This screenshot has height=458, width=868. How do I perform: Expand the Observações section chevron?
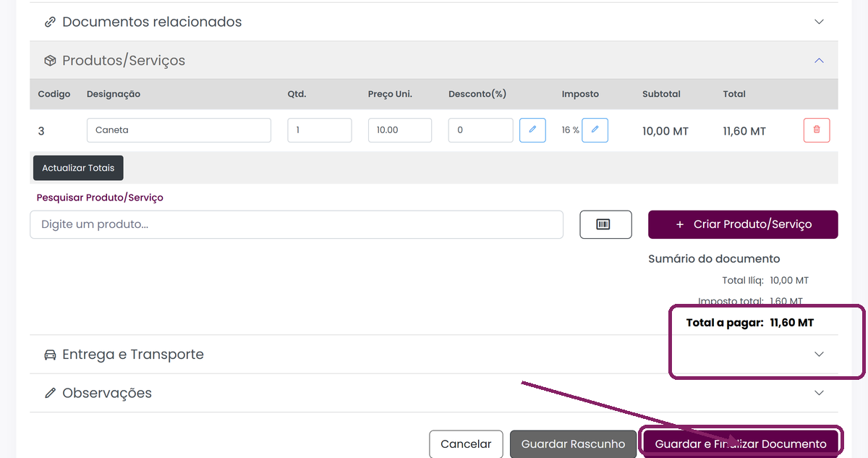(x=819, y=393)
